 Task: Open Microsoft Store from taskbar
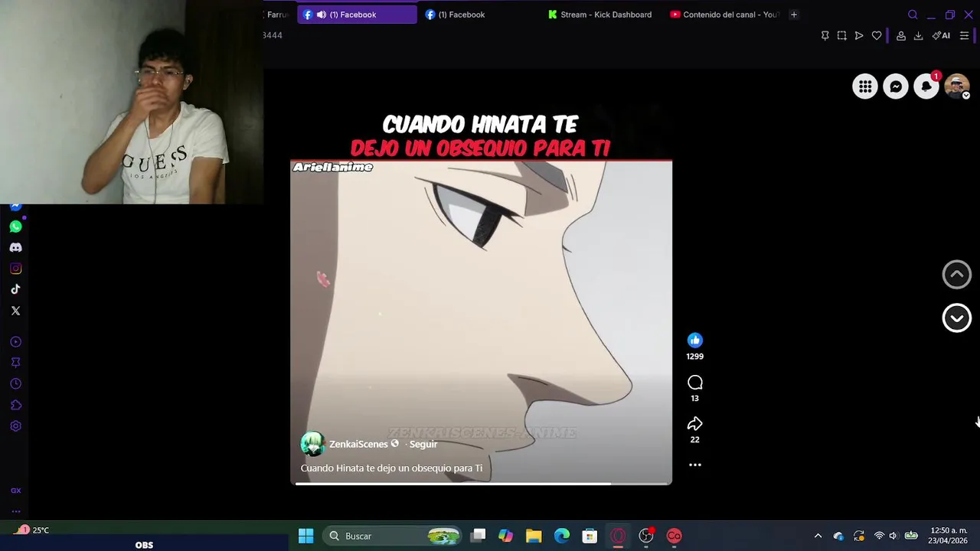590,536
